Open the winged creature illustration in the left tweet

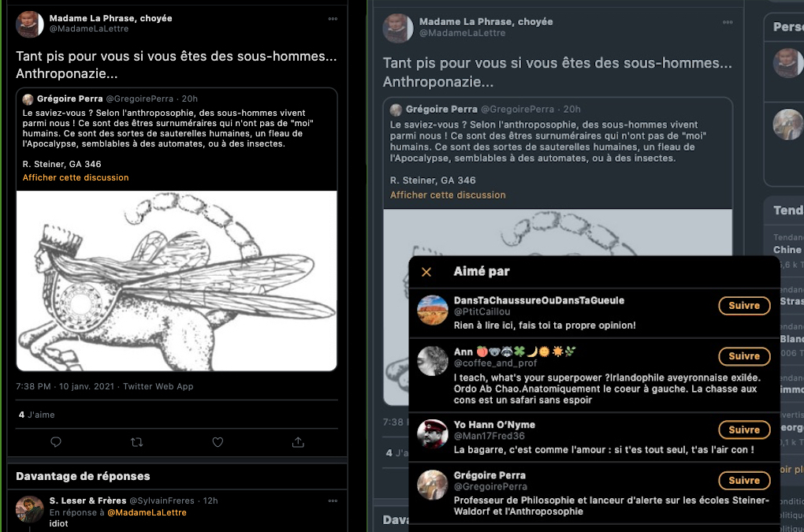[x=177, y=280]
